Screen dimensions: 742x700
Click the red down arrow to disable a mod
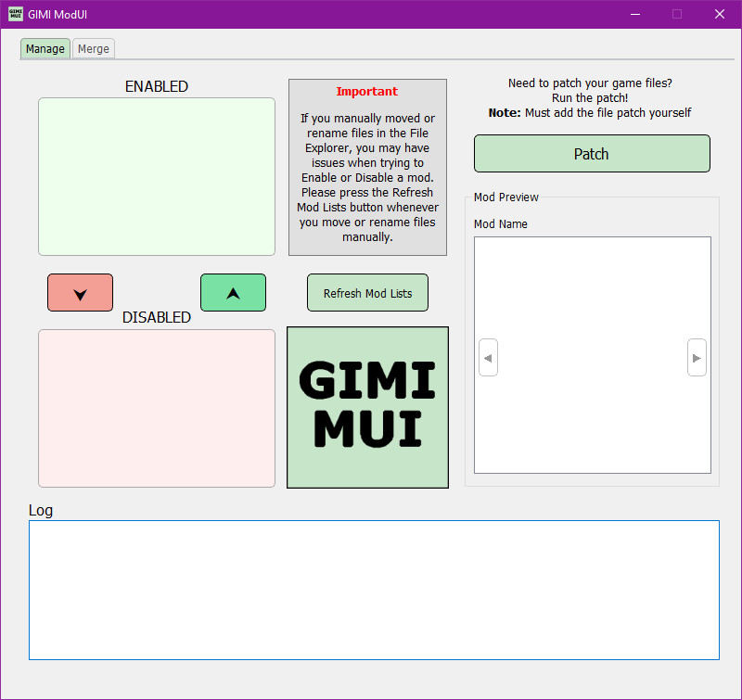click(x=80, y=292)
